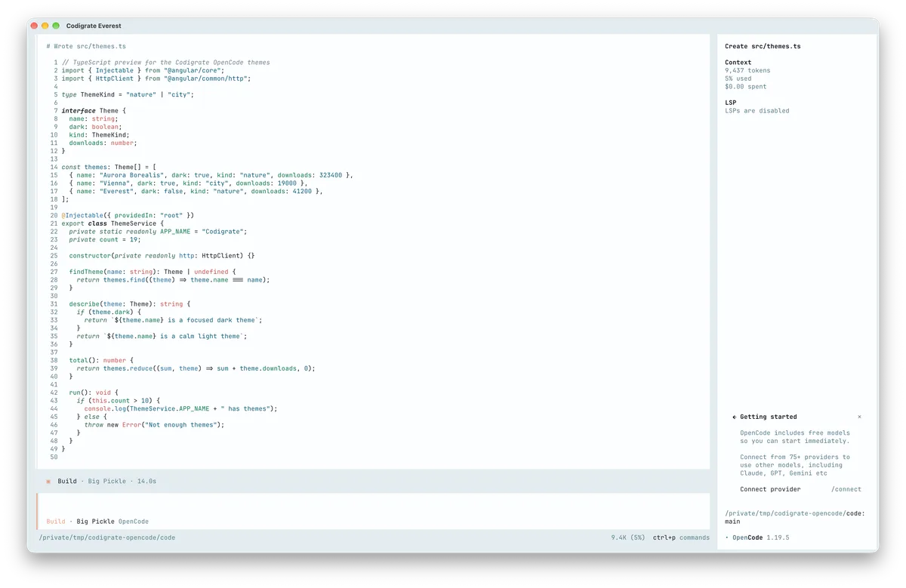Click the APP_NAME = "Codigrate" line
This screenshot has width=906, height=588.
tap(159, 231)
